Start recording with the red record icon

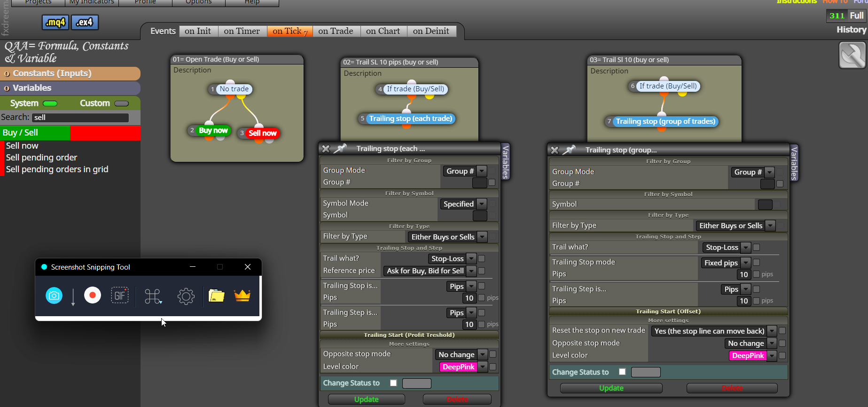coord(93,295)
